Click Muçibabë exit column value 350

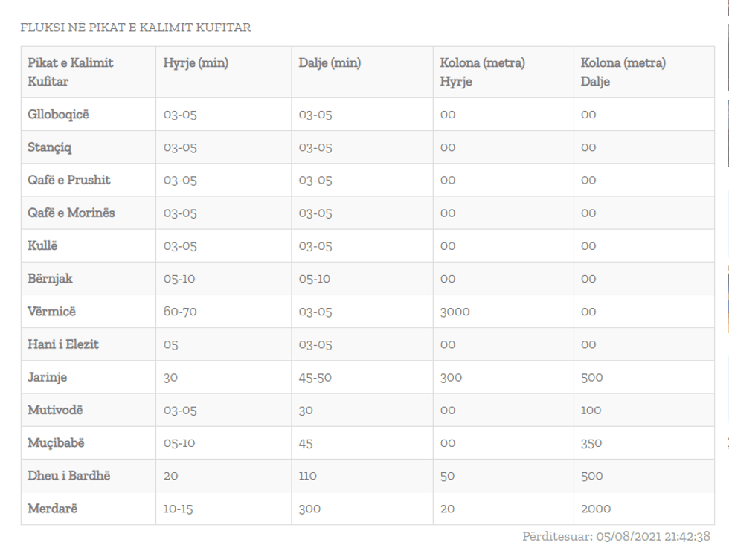pyautogui.click(x=591, y=443)
